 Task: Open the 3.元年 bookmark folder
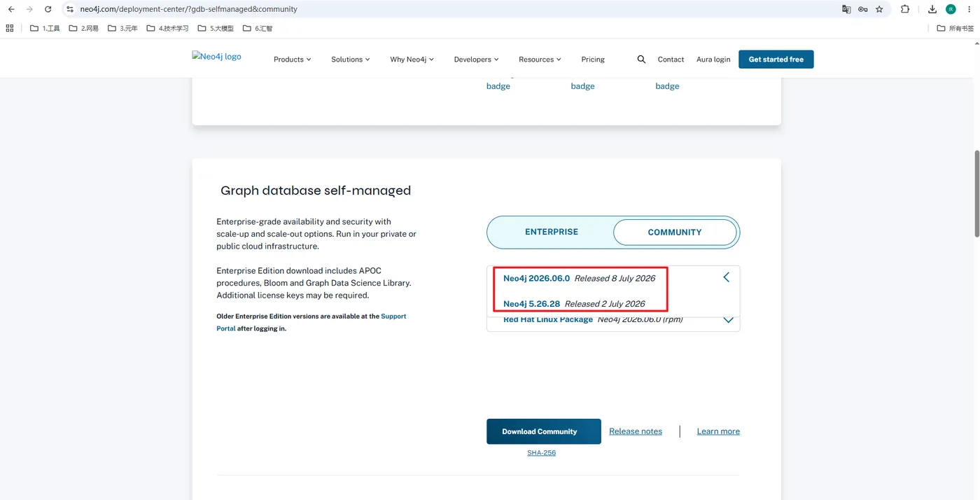tap(122, 29)
